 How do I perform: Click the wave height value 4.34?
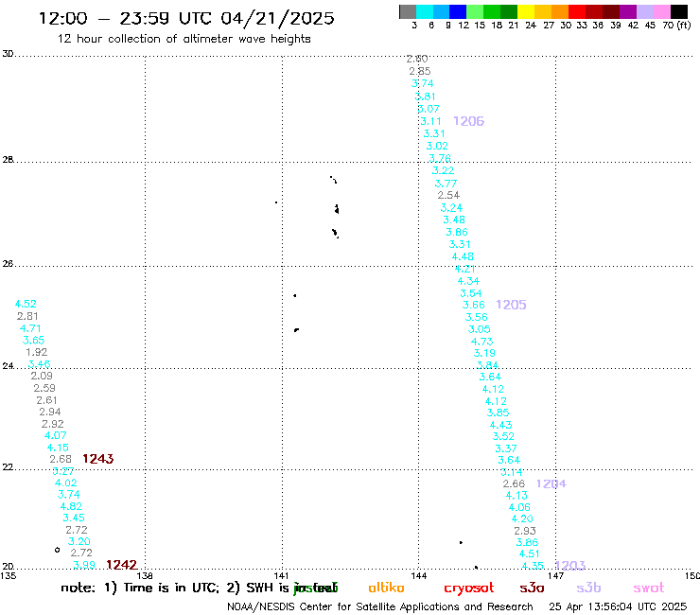(468, 281)
